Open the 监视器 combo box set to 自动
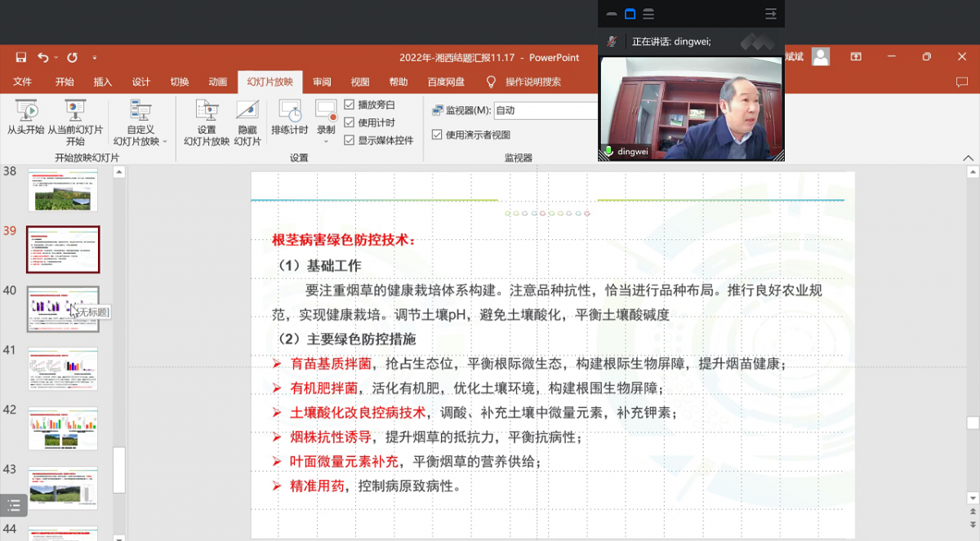The image size is (980, 541). [x=546, y=111]
